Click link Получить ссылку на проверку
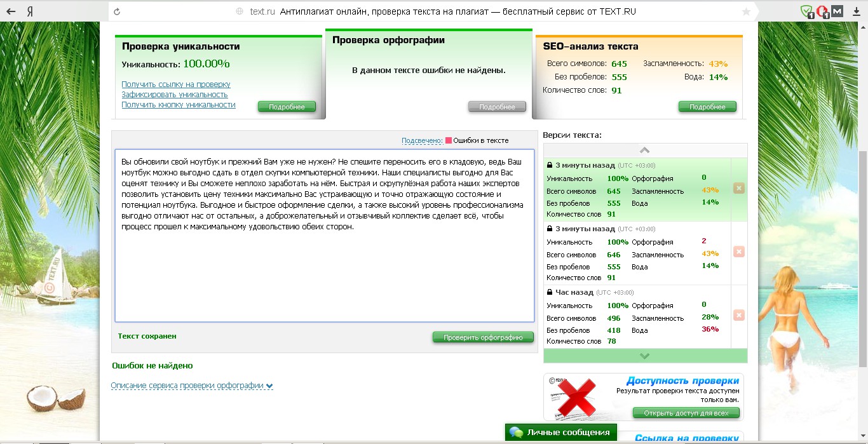Image resolution: width=868 pixels, height=444 pixels. coord(176,84)
